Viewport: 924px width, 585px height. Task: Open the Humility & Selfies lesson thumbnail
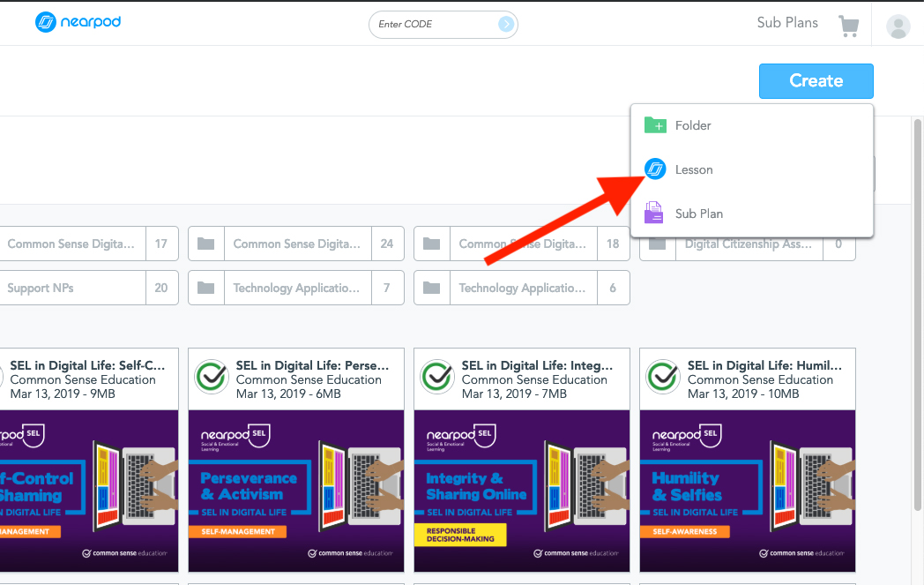point(748,491)
